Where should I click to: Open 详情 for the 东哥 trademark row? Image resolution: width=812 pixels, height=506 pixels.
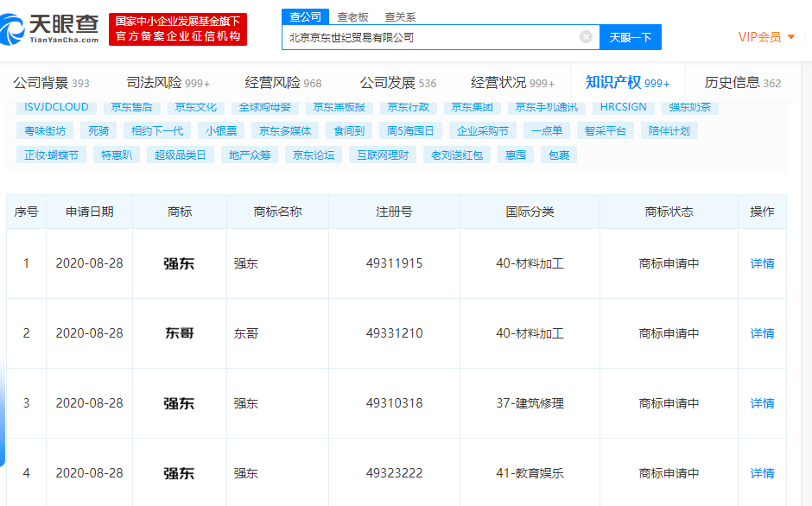pyautogui.click(x=762, y=333)
